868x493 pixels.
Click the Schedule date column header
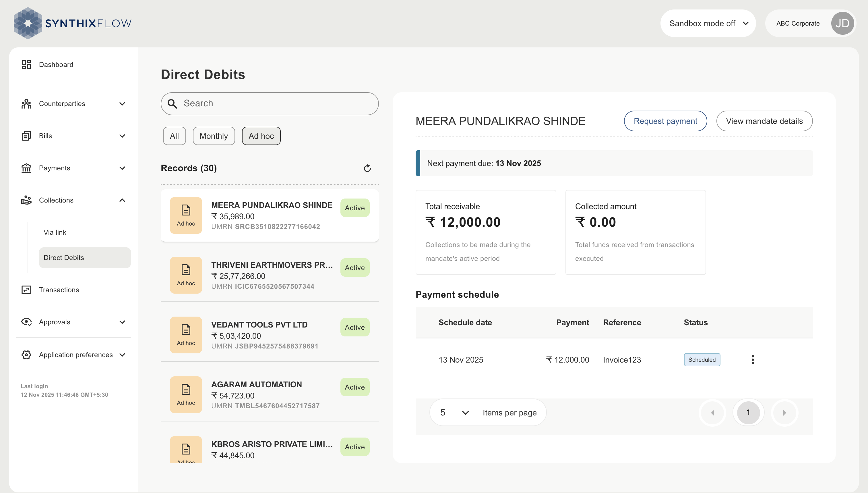[465, 322]
